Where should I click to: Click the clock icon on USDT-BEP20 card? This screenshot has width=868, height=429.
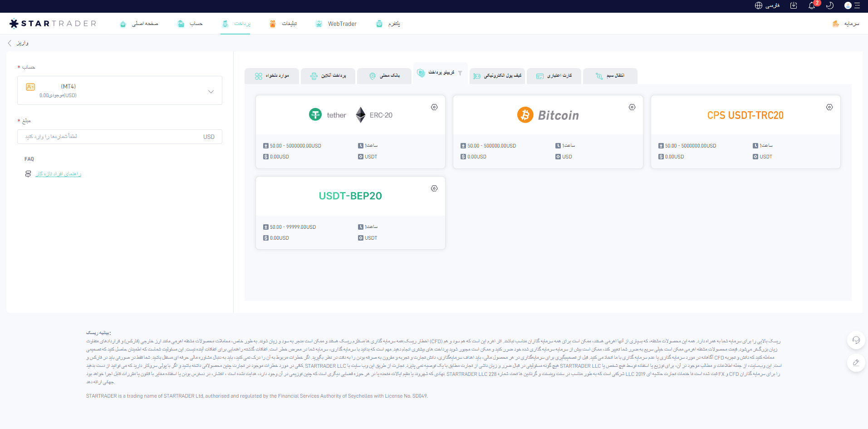click(x=361, y=227)
